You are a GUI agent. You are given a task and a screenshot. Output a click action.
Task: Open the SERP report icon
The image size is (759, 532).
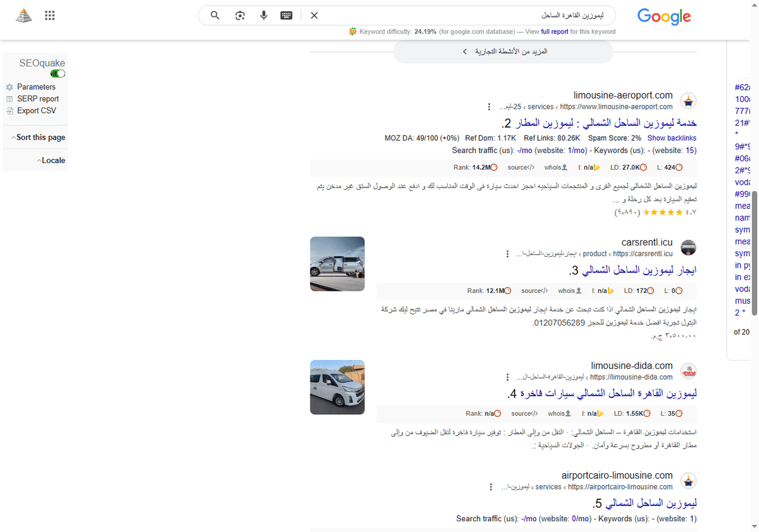[9, 99]
